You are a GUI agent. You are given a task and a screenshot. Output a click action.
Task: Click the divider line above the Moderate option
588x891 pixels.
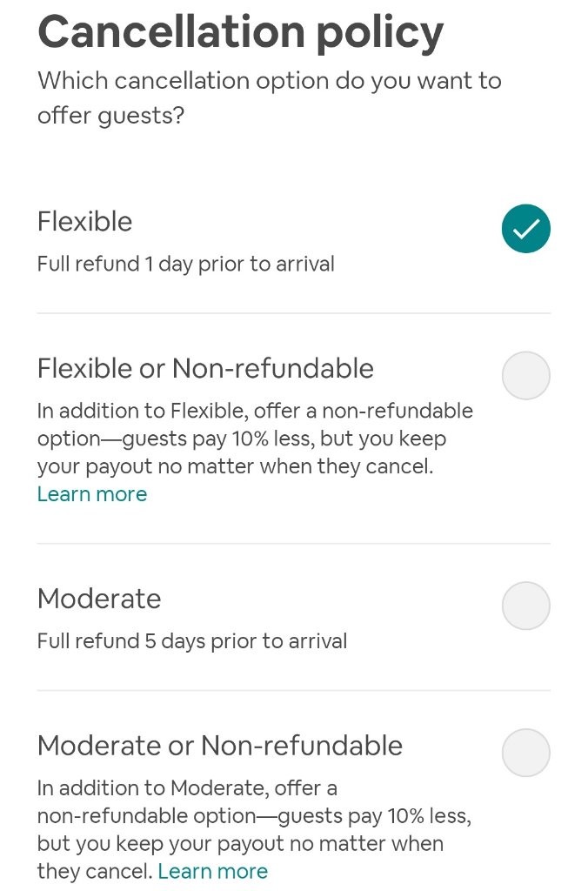tap(293, 544)
